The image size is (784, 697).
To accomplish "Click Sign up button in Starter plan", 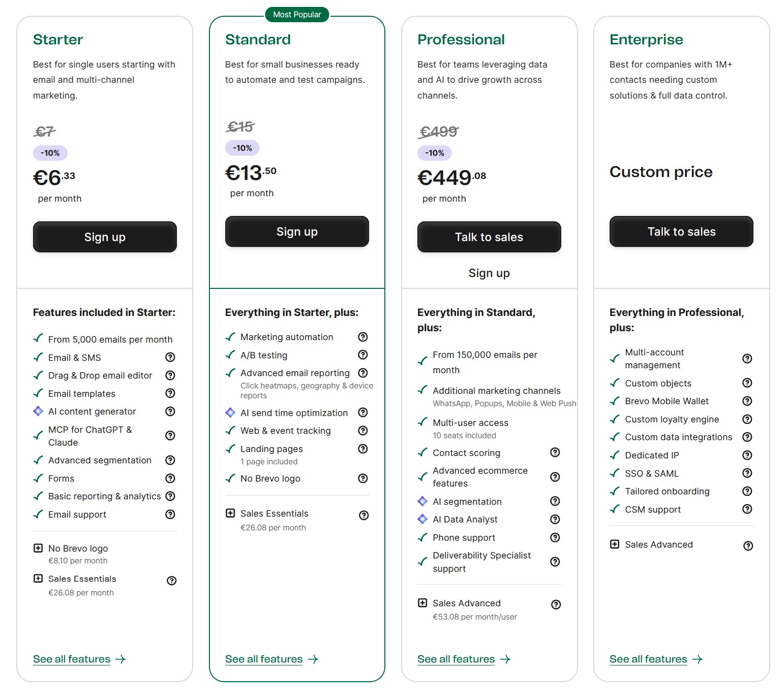I will [105, 237].
